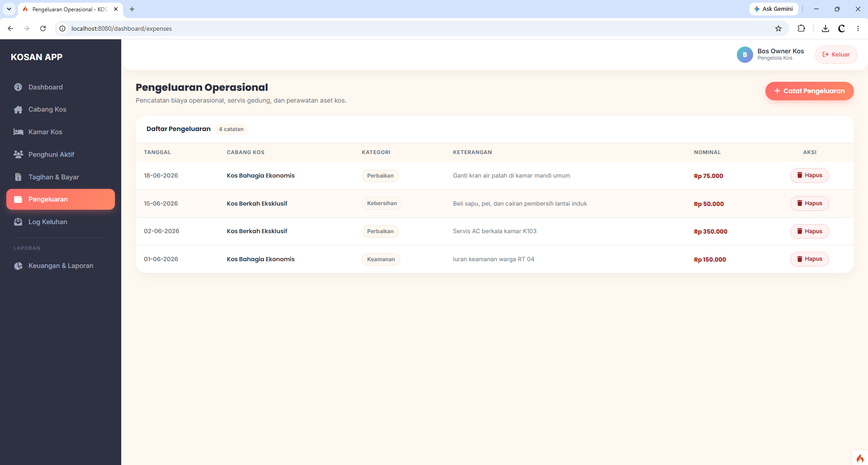The width and height of the screenshot is (868, 465).
Task: Click the Keamanan category badge
Action: click(x=381, y=259)
